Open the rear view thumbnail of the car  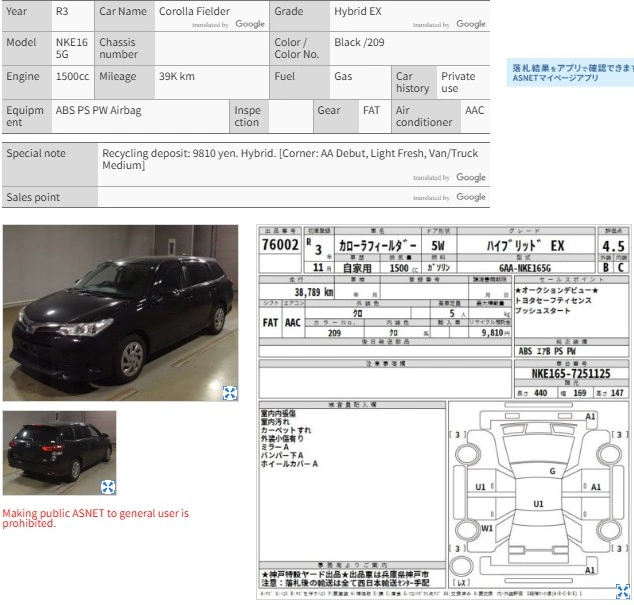click(x=59, y=453)
